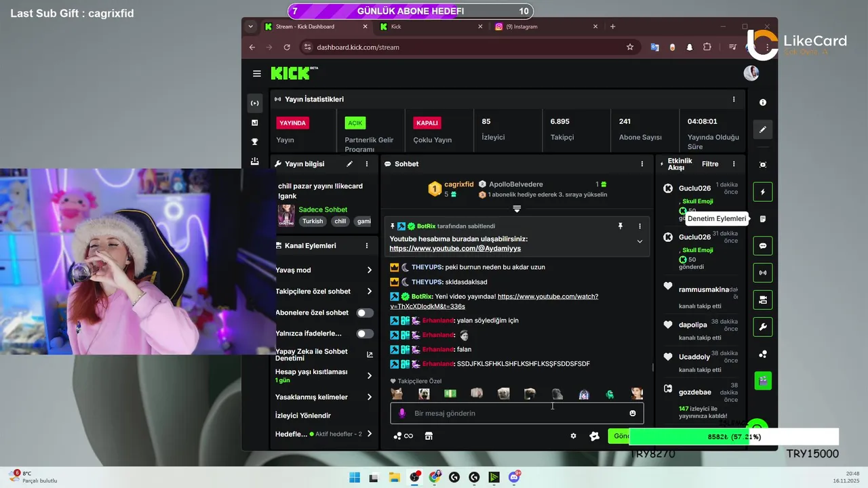
Task: Open chat settings gear icon
Action: coord(573,436)
